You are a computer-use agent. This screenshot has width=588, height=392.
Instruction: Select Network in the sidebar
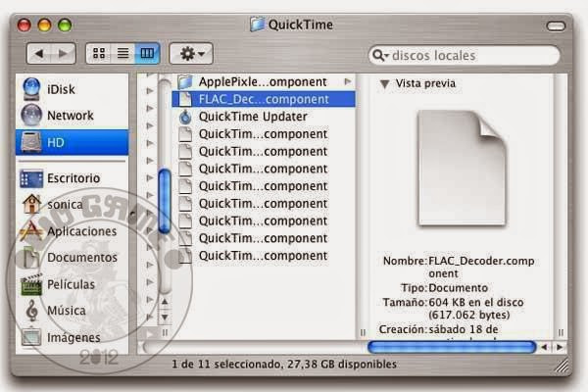pyautogui.click(x=72, y=116)
